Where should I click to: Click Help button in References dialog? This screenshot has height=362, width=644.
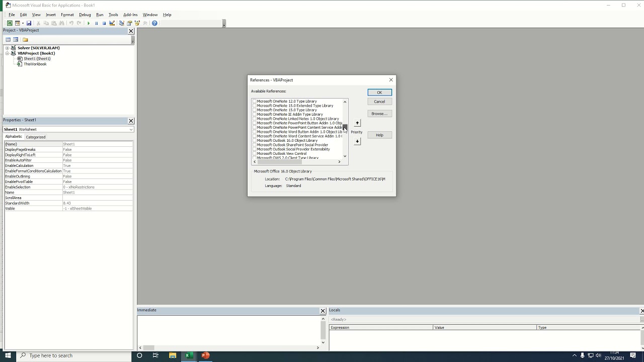379,135
